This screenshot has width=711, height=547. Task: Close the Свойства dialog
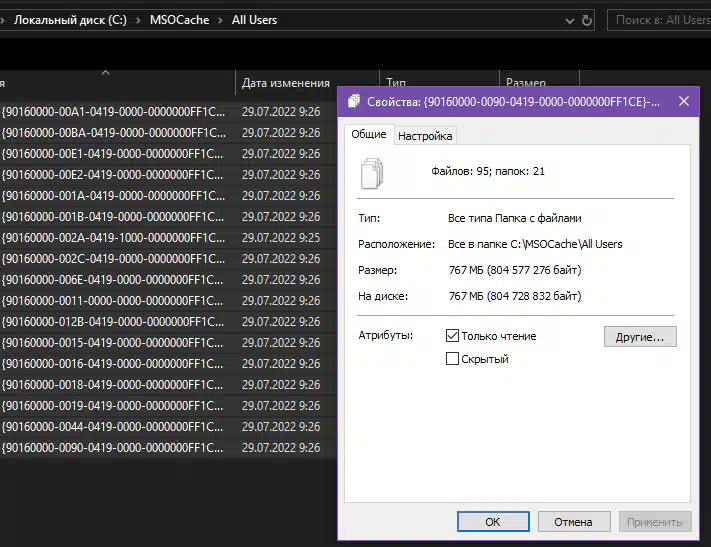[x=684, y=101]
